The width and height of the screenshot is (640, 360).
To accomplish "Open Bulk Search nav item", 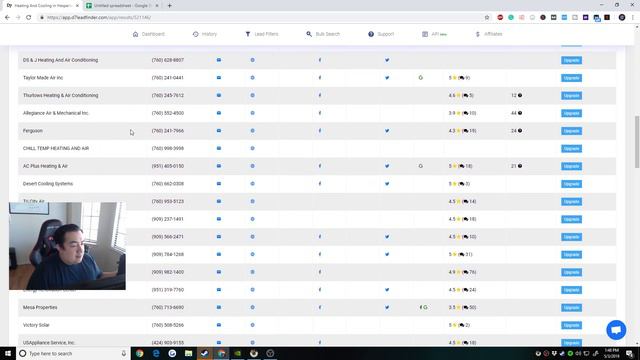I will (x=323, y=34).
